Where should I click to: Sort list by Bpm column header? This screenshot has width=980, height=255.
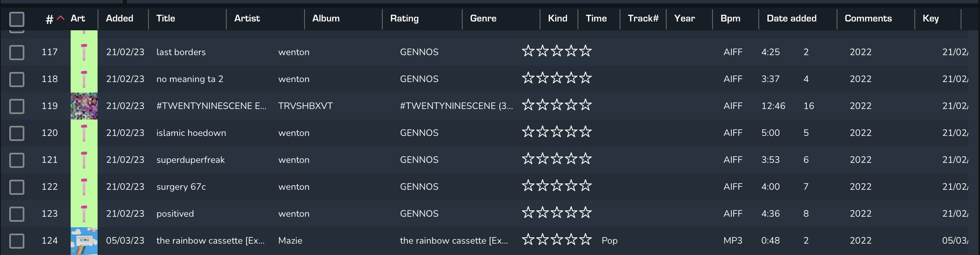point(730,19)
